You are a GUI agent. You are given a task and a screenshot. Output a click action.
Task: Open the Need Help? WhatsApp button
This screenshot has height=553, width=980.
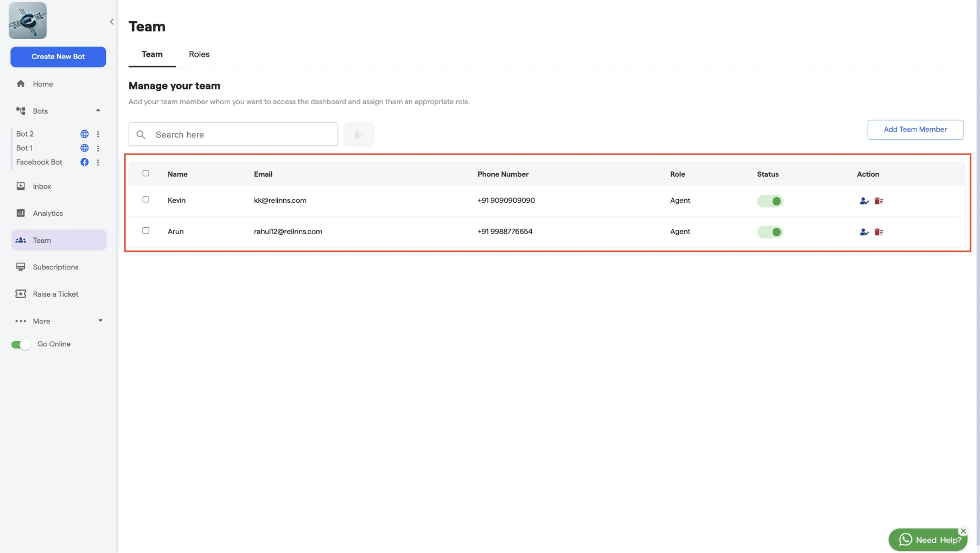coord(928,540)
